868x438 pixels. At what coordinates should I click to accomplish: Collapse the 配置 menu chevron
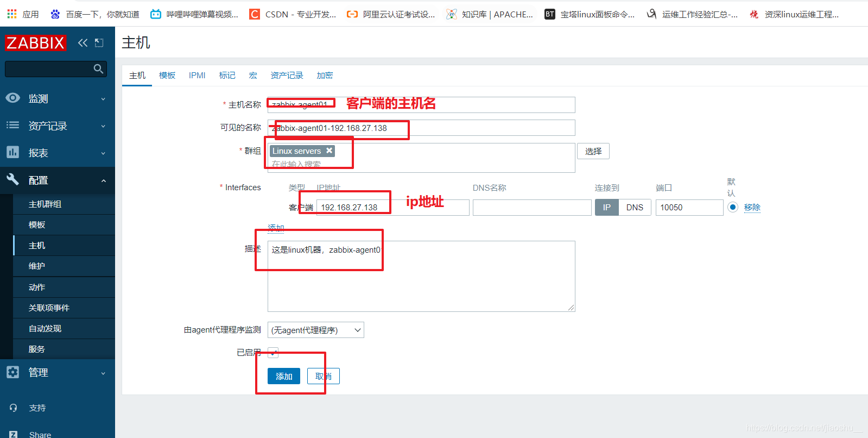(x=103, y=180)
